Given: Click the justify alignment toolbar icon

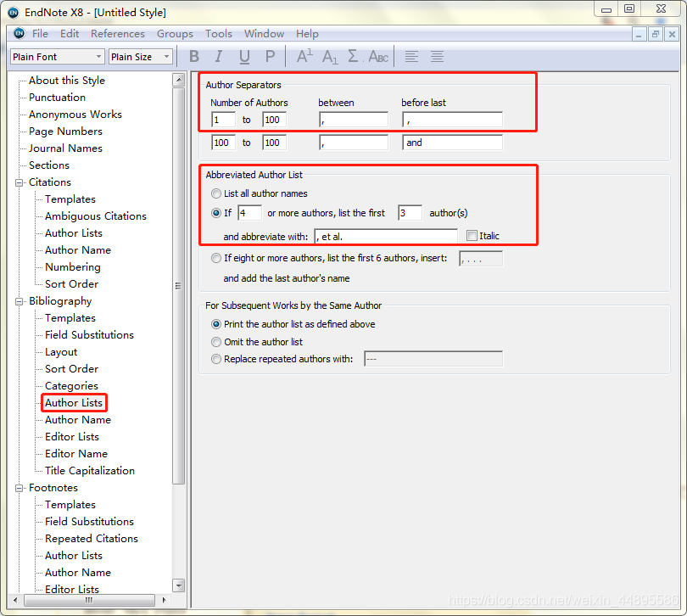Looking at the screenshot, I should (x=437, y=57).
